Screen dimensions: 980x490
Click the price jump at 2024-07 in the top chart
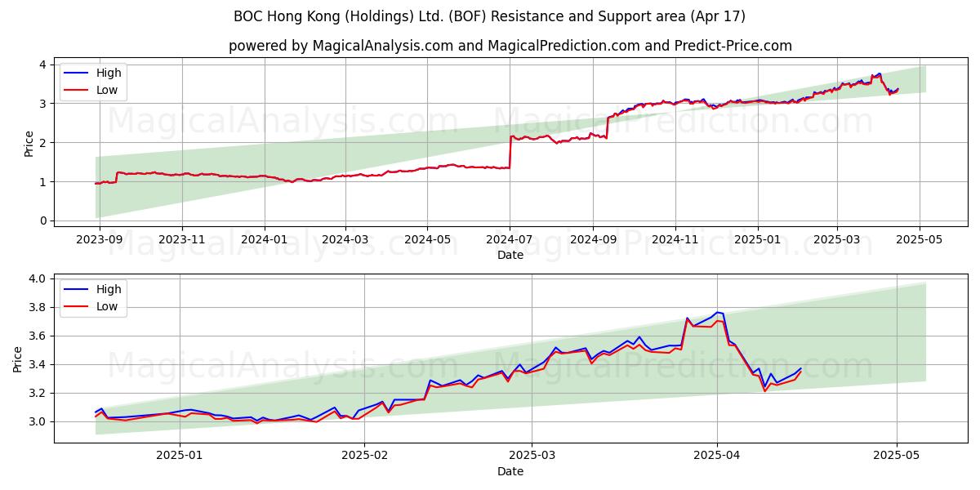(x=510, y=152)
